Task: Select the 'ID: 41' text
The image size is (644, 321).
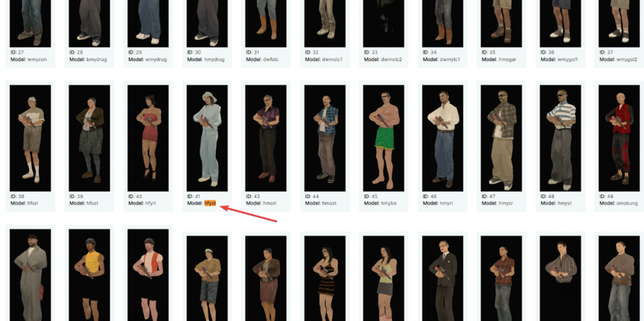Action: coord(194,196)
